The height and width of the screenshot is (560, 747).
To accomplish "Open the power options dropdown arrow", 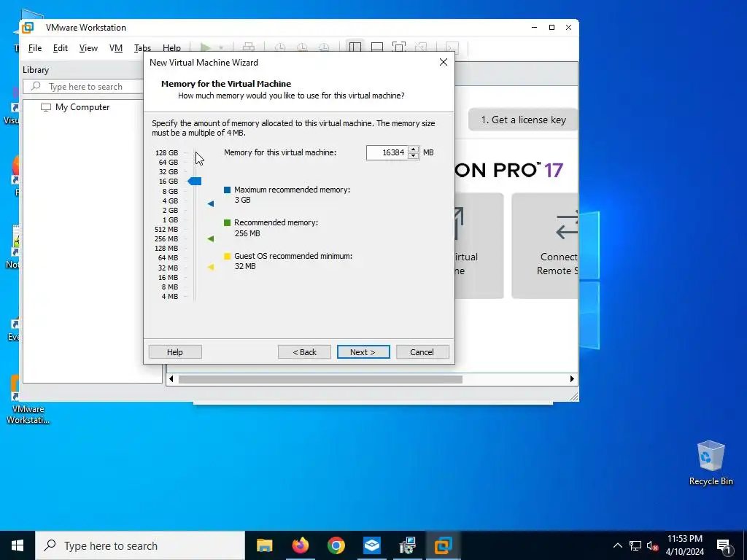I will point(220,47).
